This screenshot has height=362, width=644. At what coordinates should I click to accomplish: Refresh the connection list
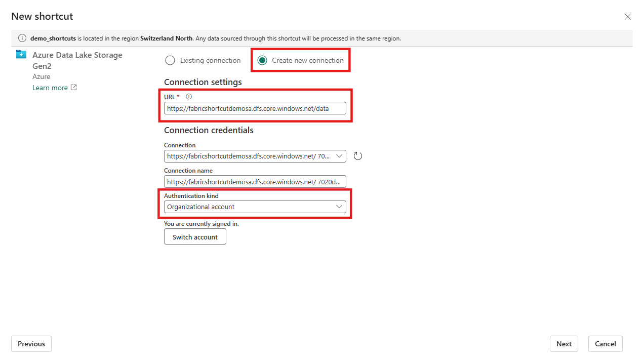[x=357, y=155]
